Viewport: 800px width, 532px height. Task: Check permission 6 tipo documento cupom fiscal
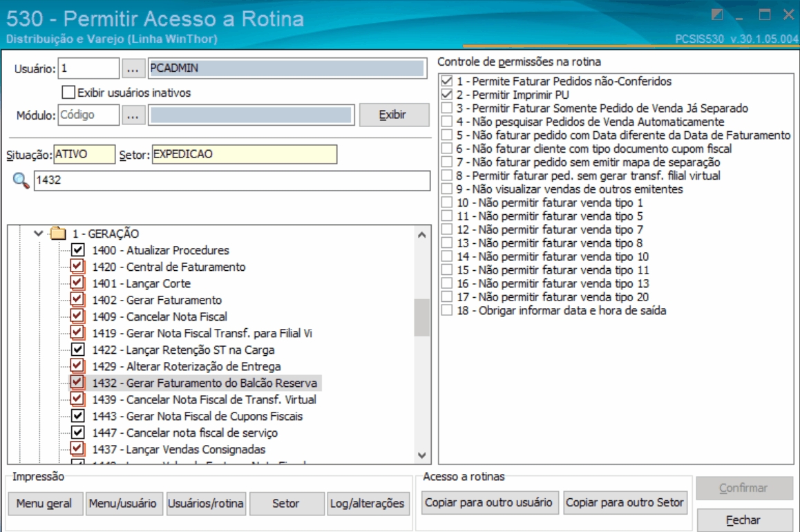pyautogui.click(x=447, y=149)
